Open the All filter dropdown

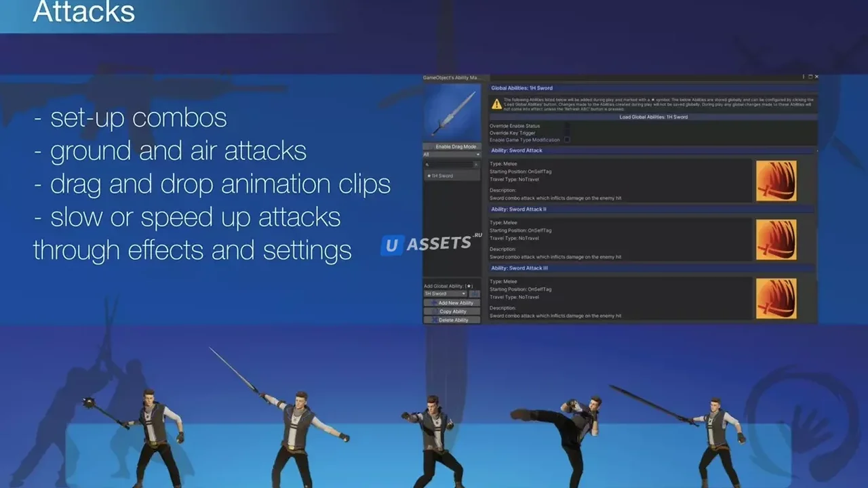coord(452,155)
